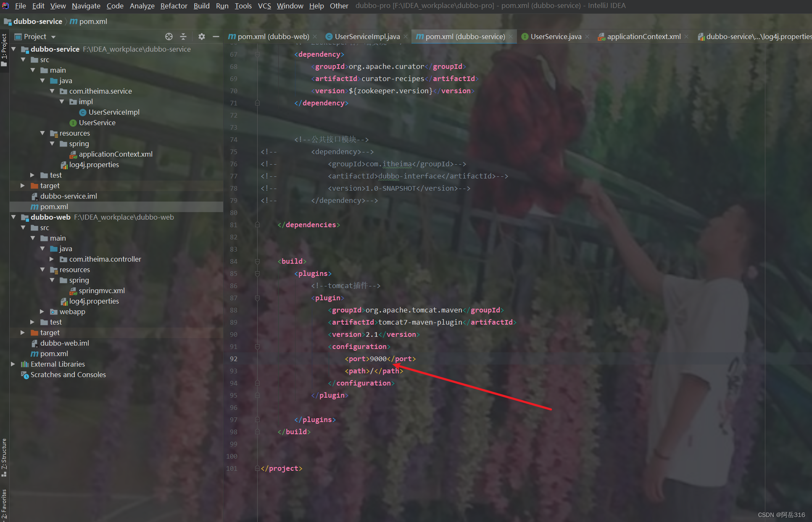Toggle the Structure side tool window
812x522 pixels.
[x=4, y=457]
